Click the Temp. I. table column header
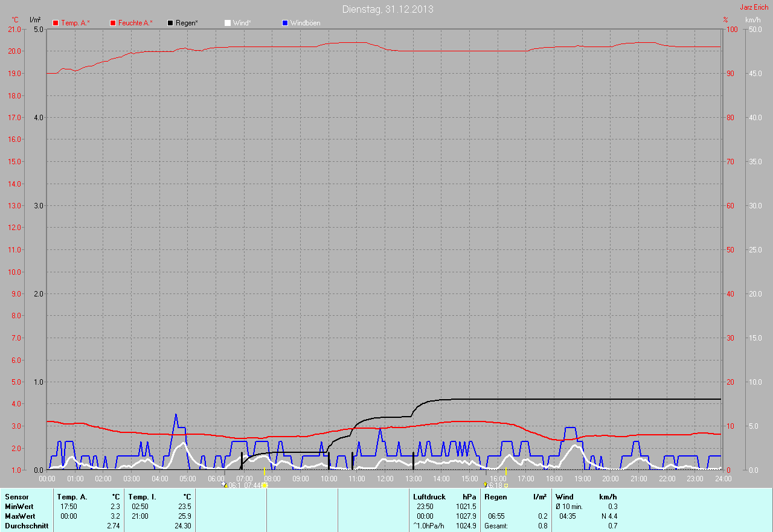773x532 pixels. coord(143,497)
